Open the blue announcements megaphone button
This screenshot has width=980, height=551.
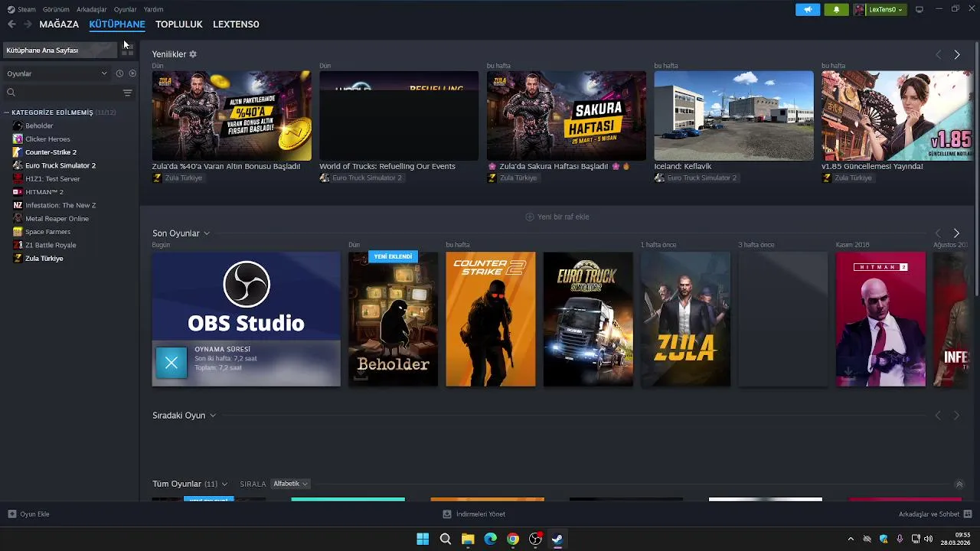pyautogui.click(x=808, y=9)
